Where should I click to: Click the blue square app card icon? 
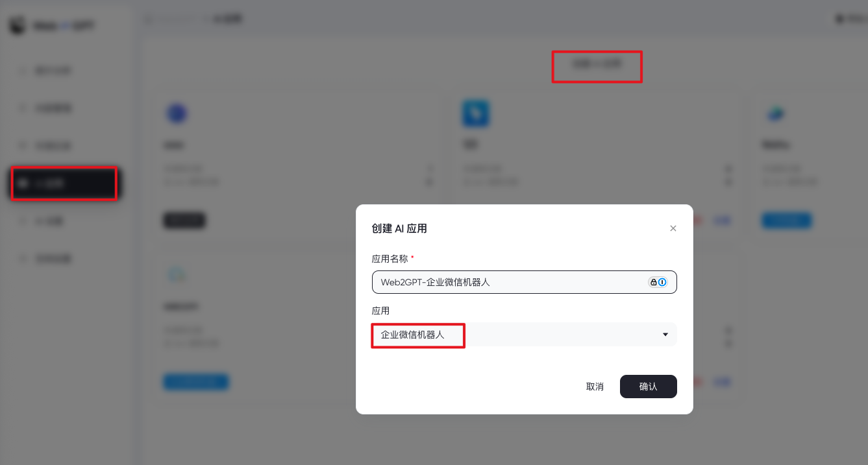[476, 113]
